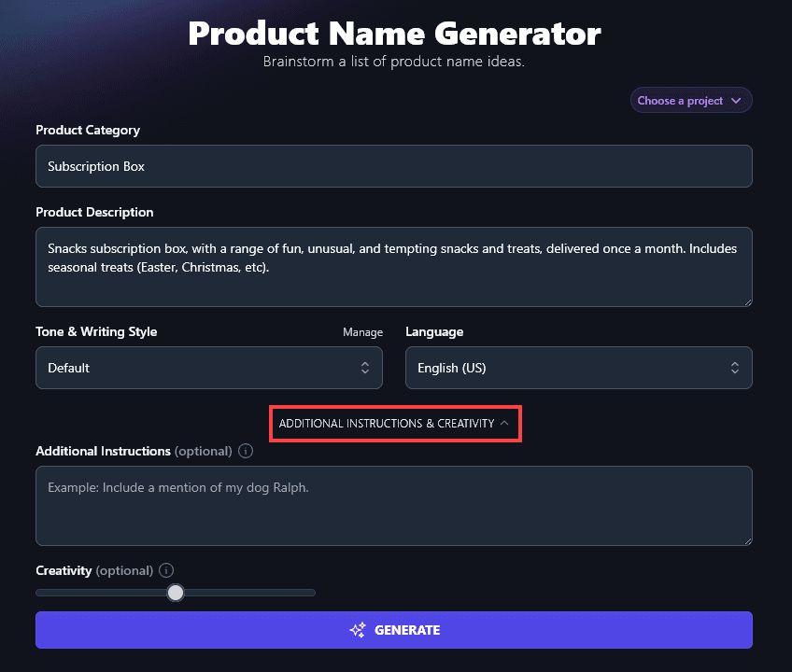Click the resize grip of the Product Description box
The height and width of the screenshot is (672, 792).
coord(747,301)
